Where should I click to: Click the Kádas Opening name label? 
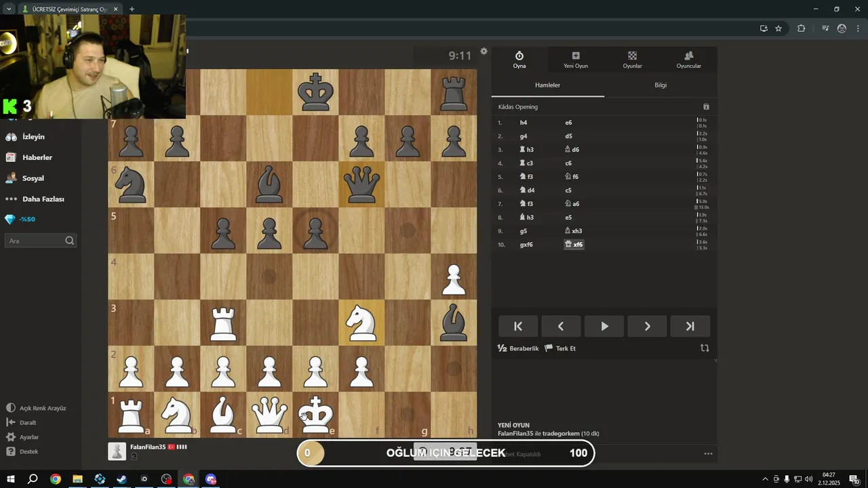(518, 107)
